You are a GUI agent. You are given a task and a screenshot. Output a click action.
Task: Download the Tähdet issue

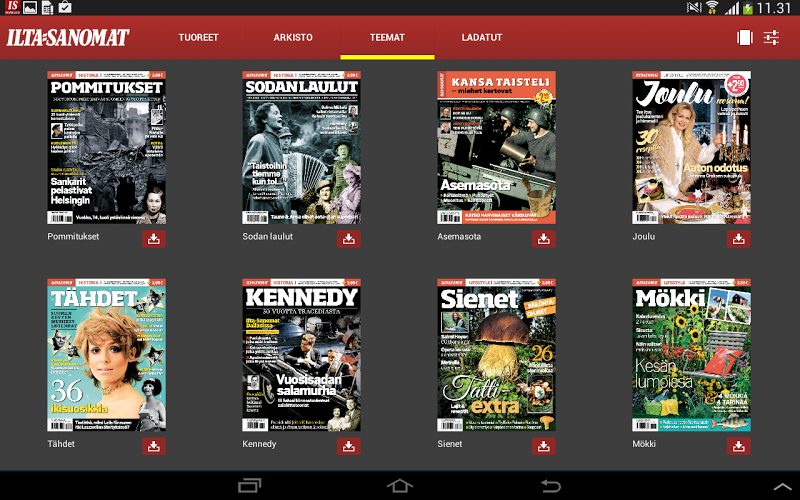[154, 446]
